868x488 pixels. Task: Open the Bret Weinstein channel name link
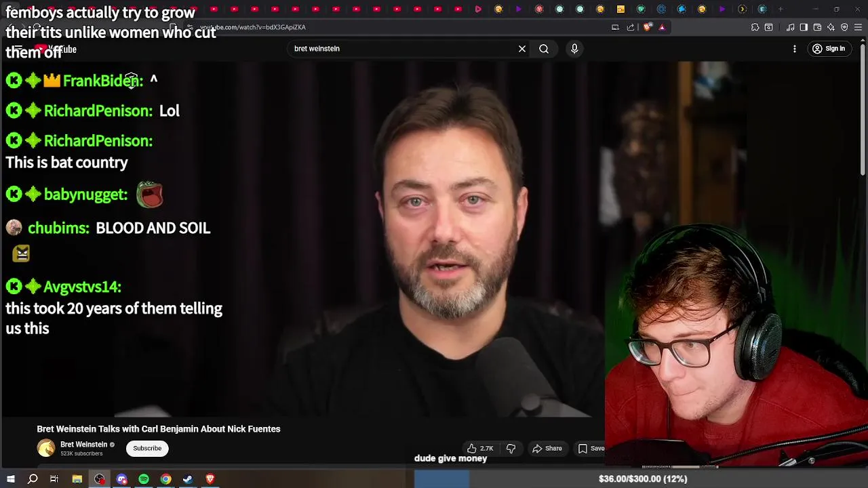(x=84, y=445)
